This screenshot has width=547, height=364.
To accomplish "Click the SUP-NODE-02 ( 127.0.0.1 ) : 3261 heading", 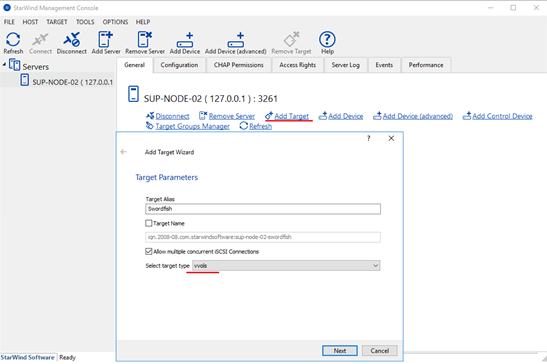I will point(211,99).
